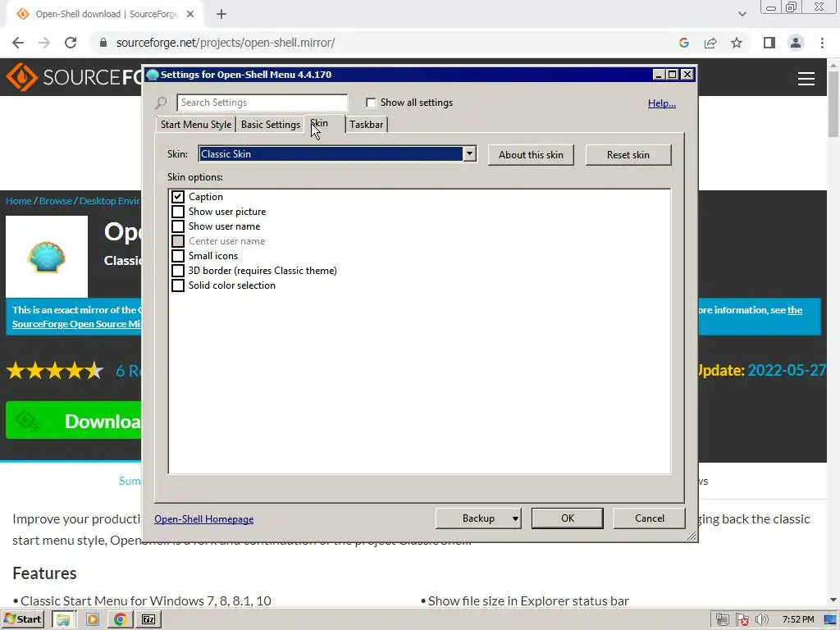
Task: Enable Show user picture option
Action: tap(178, 212)
